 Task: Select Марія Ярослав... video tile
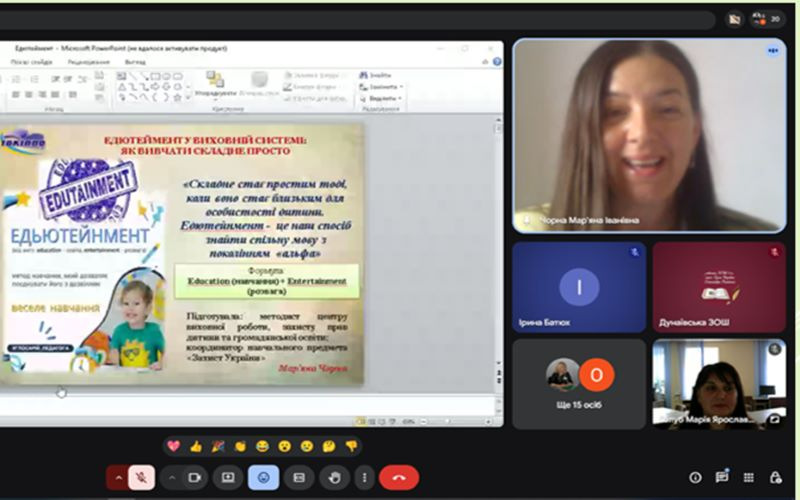(719, 384)
